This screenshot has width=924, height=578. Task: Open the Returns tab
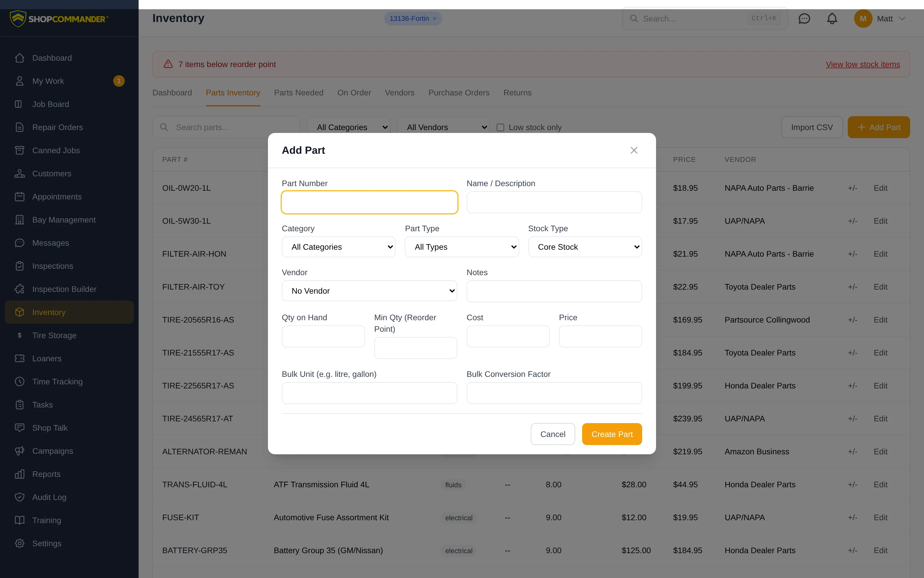[517, 92]
